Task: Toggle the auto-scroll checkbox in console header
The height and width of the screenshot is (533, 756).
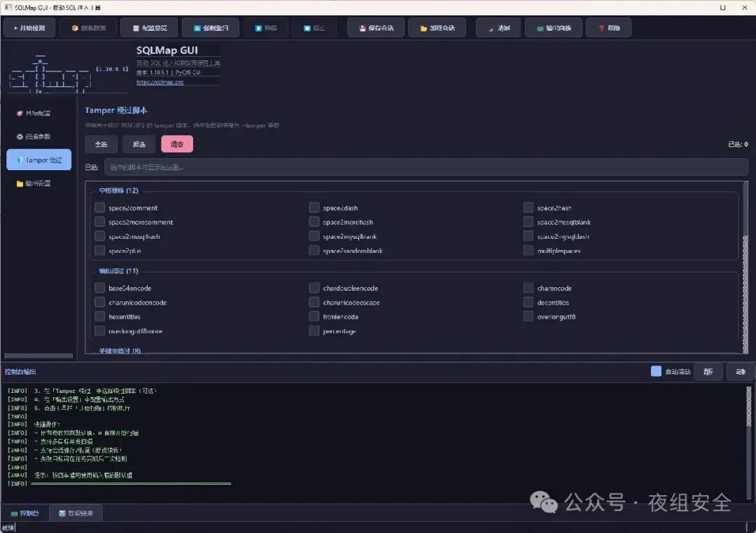Action: (656, 371)
